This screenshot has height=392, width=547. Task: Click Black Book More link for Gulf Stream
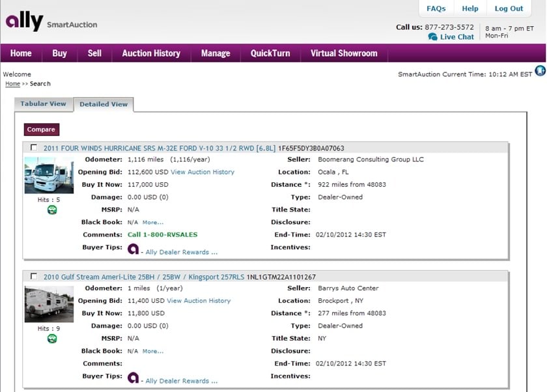(153, 351)
